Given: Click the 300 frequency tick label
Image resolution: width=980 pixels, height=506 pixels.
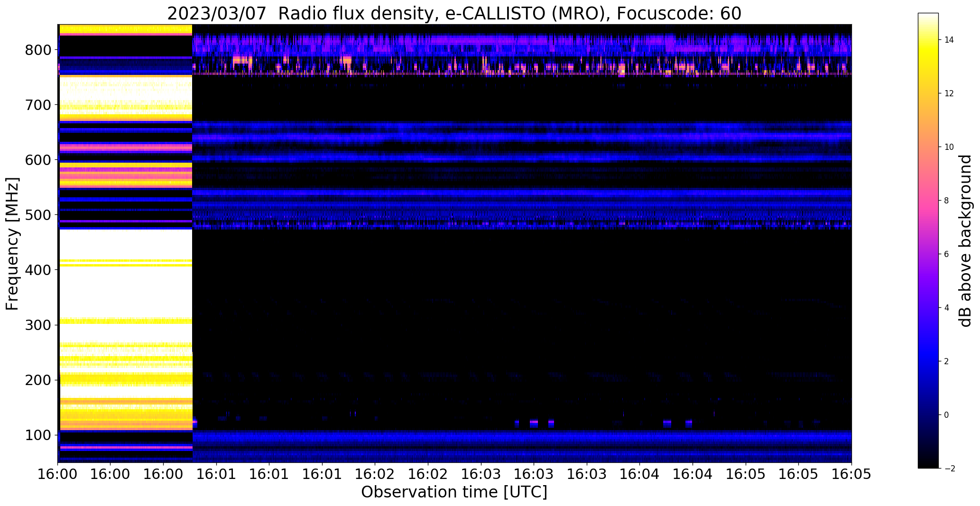Looking at the screenshot, I should [x=38, y=325].
